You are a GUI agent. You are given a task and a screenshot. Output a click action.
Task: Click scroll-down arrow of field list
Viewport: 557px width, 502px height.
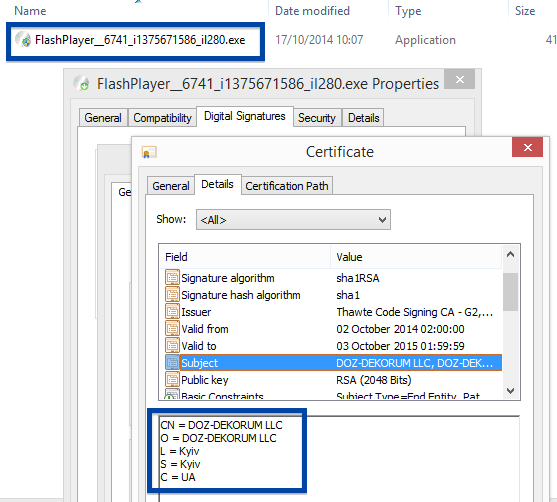(510, 391)
